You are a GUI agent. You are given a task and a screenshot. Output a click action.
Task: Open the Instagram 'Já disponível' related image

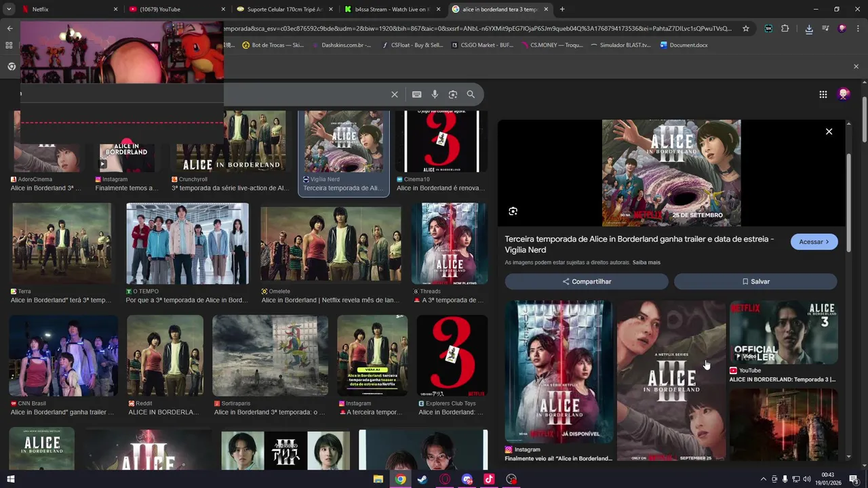(559, 372)
